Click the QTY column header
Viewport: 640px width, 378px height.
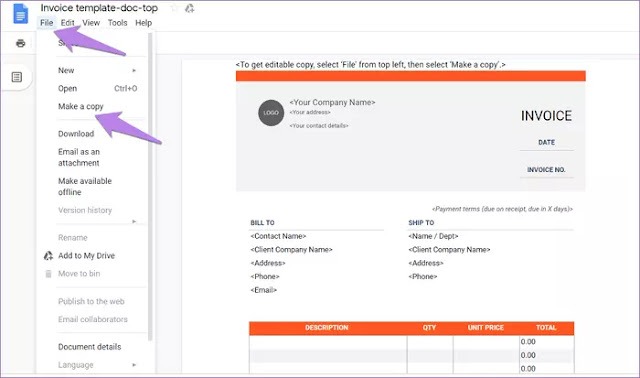tap(429, 328)
